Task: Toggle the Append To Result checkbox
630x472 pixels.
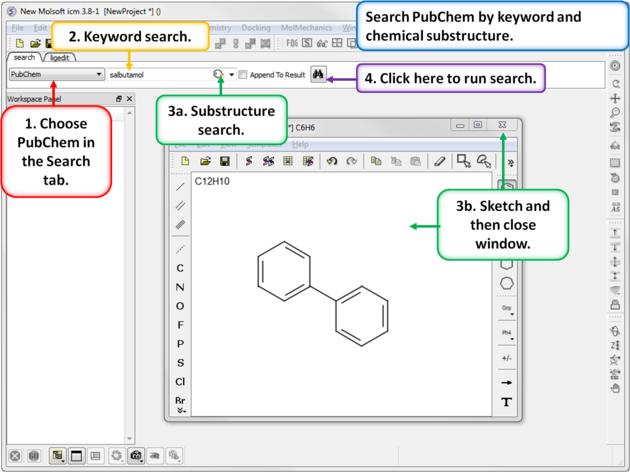Action: pyautogui.click(x=243, y=75)
